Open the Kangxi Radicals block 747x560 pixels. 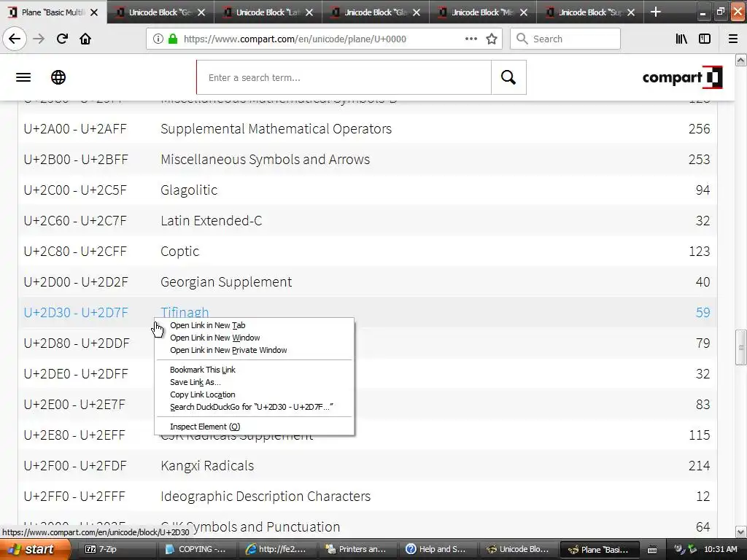(207, 465)
